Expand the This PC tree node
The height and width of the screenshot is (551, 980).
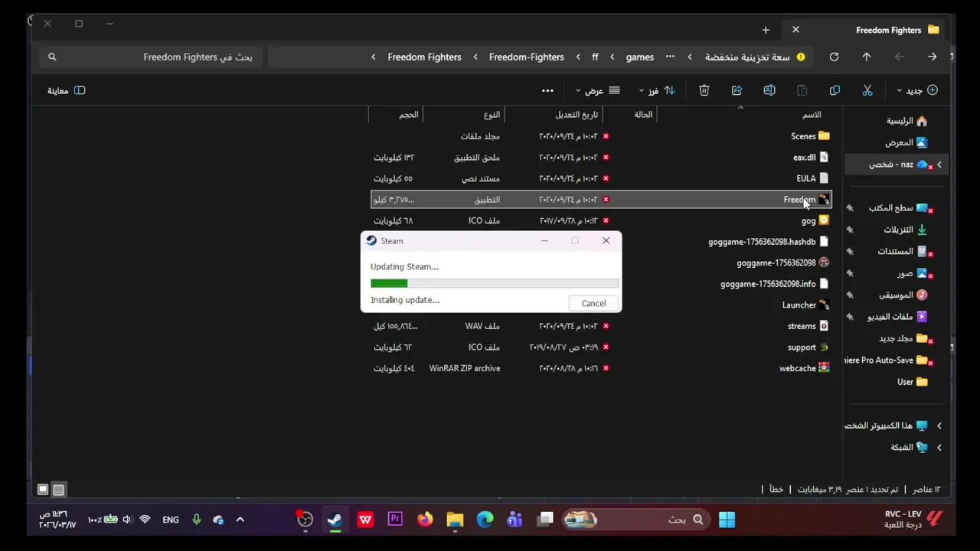click(939, 425)
